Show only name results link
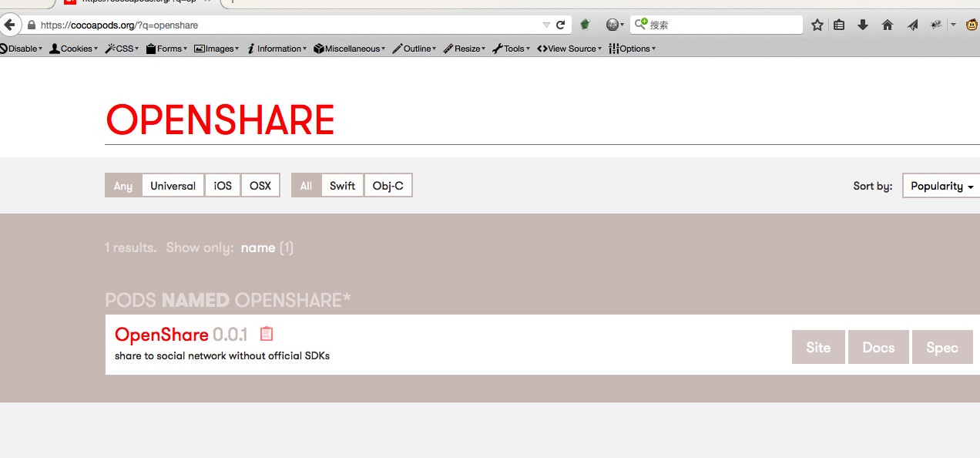The width and height of the screenshot is (980, 458). (258, 248)
